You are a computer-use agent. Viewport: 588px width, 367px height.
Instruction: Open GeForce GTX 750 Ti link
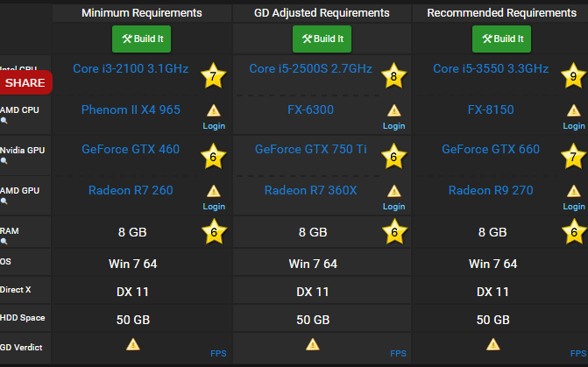click(x=310, y=149)
